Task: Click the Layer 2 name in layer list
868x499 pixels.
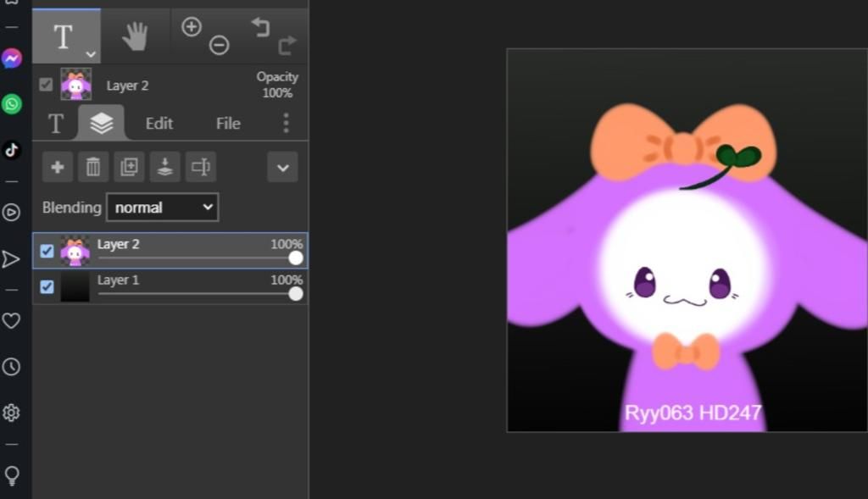Action: [118, 245]
